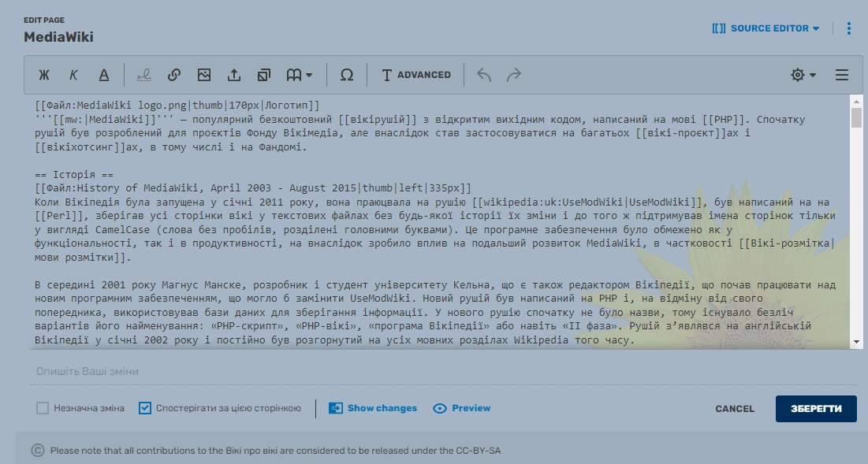Click the Preview link
868x464 pixels.
click(x=462, y=408)
